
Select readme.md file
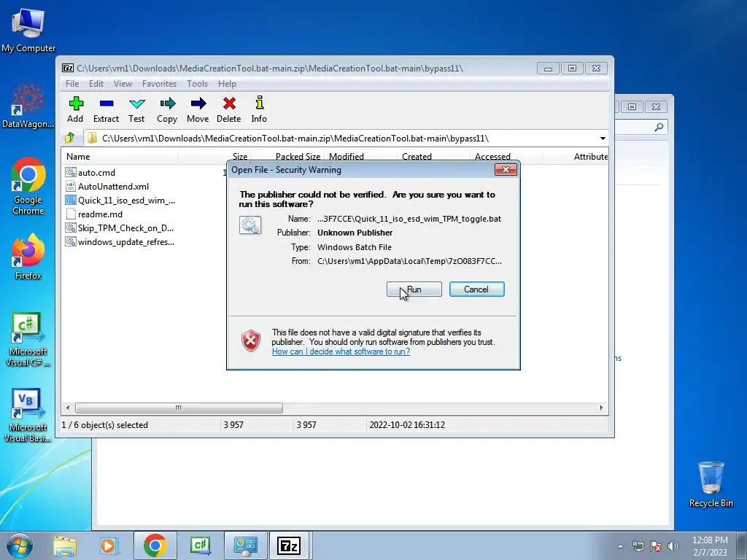[x=100, y=214]
